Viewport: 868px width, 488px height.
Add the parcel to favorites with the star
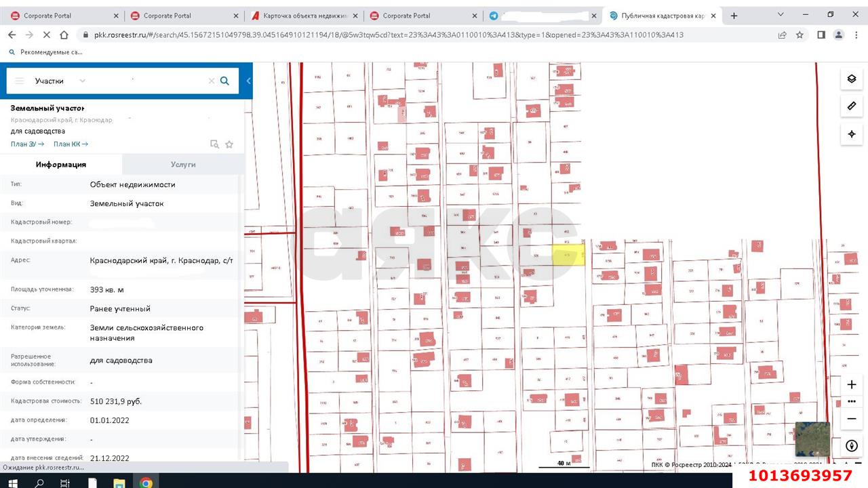click(x=229, y=144)
